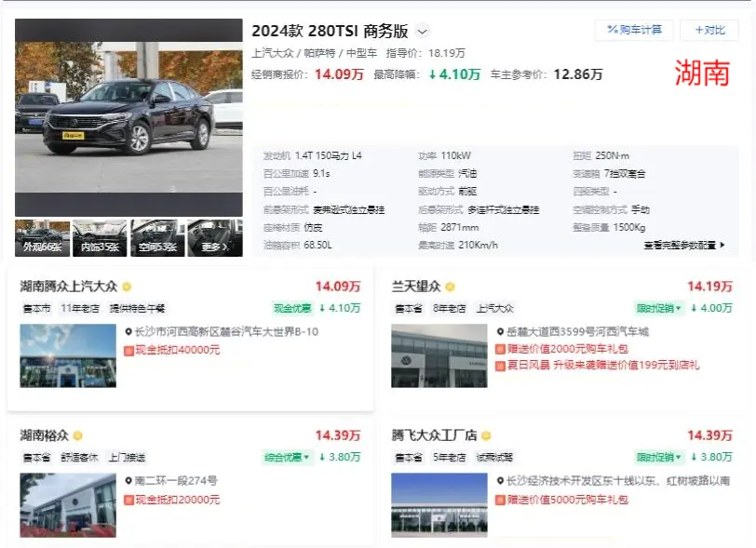This screenshot has width=756, height=548.
Task: Click red promo icon for 夏日风暴 offer
Action: [501, 366]
